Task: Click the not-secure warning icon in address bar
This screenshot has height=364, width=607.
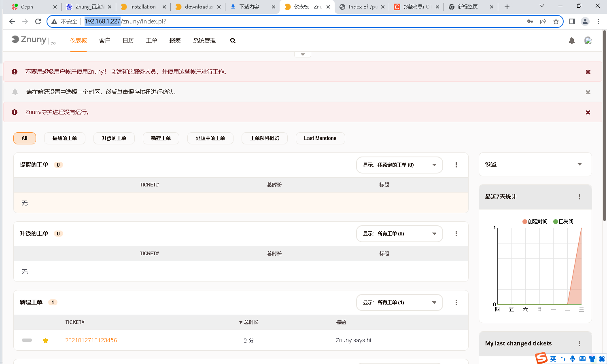Action: (54, 21)
